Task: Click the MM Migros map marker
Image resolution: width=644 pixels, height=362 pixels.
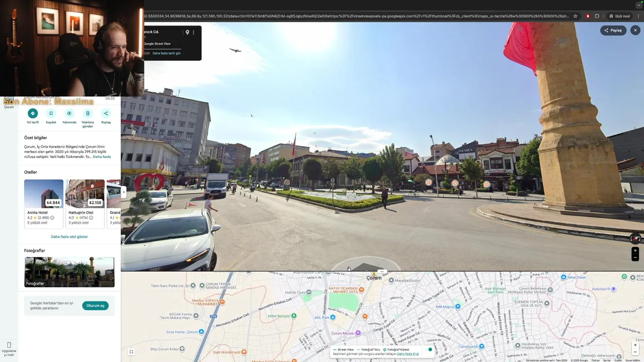Action: click(x=459, y=307)
